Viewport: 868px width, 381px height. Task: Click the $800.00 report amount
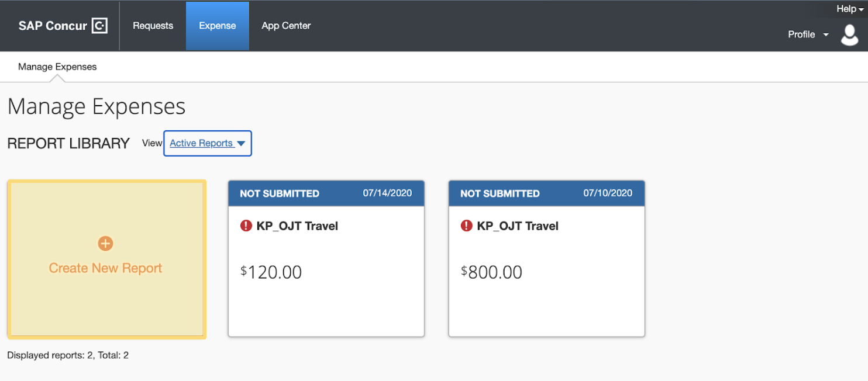(x=492, y=272)
